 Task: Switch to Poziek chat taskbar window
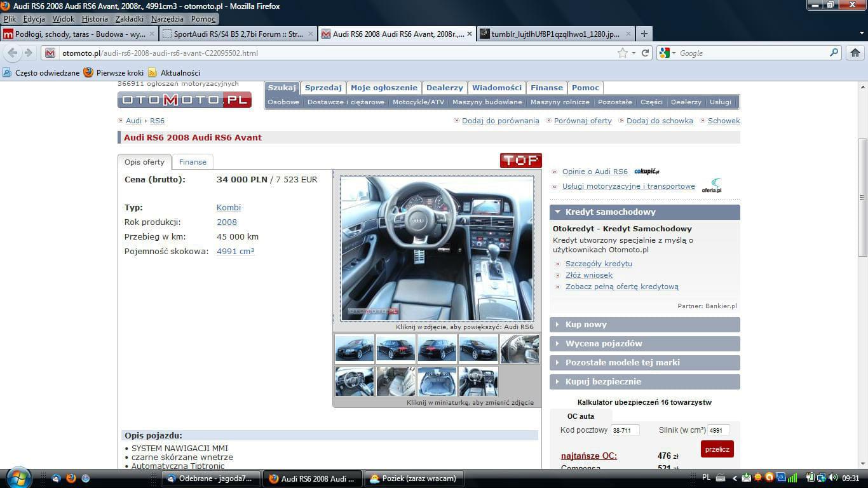[x=415, y=478]
